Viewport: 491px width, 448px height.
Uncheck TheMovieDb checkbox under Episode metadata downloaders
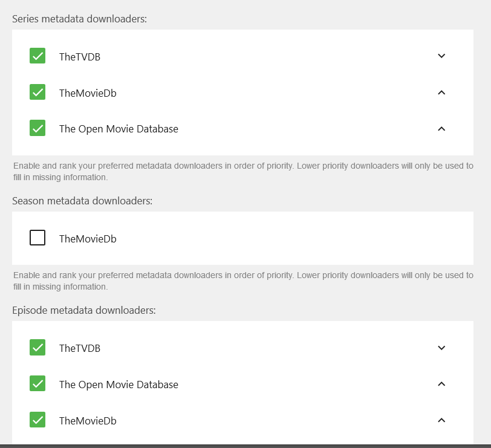click(37, 420)
